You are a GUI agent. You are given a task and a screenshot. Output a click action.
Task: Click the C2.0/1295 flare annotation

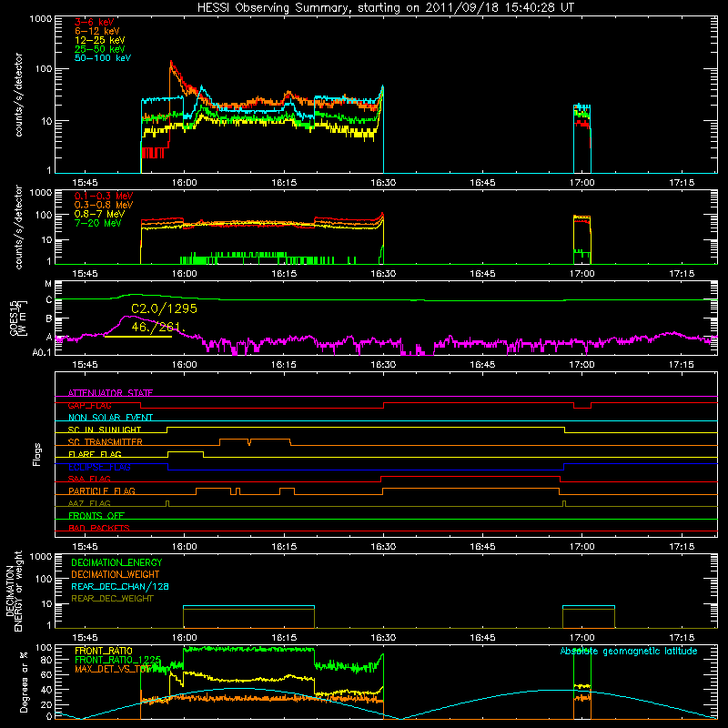(164, 308)
